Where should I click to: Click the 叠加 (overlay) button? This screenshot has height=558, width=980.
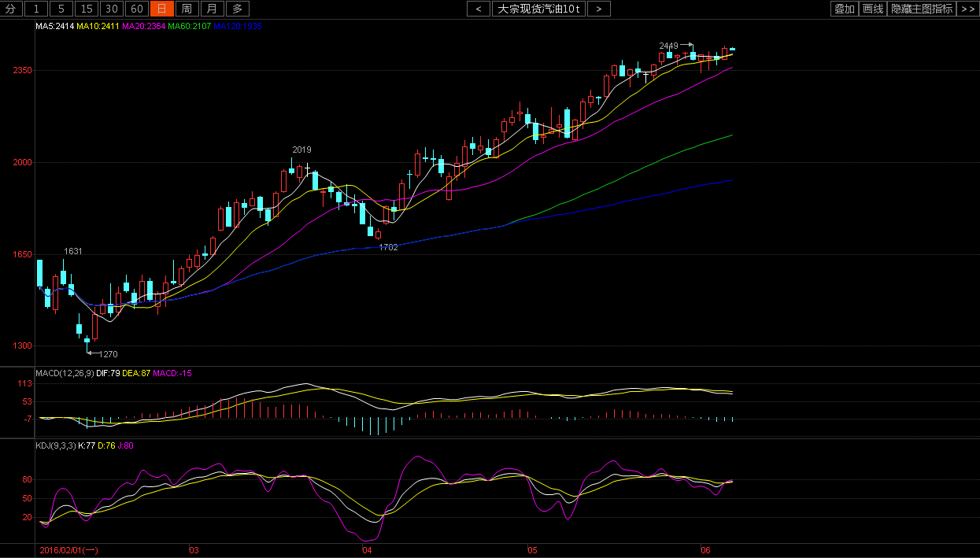[845, 9]
